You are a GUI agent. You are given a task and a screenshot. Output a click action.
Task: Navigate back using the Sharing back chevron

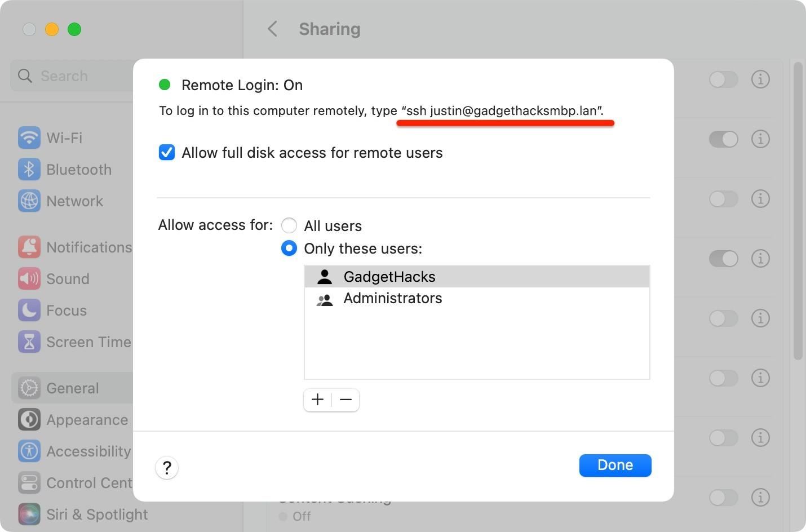pyautogui.click(x=273, y=29)
